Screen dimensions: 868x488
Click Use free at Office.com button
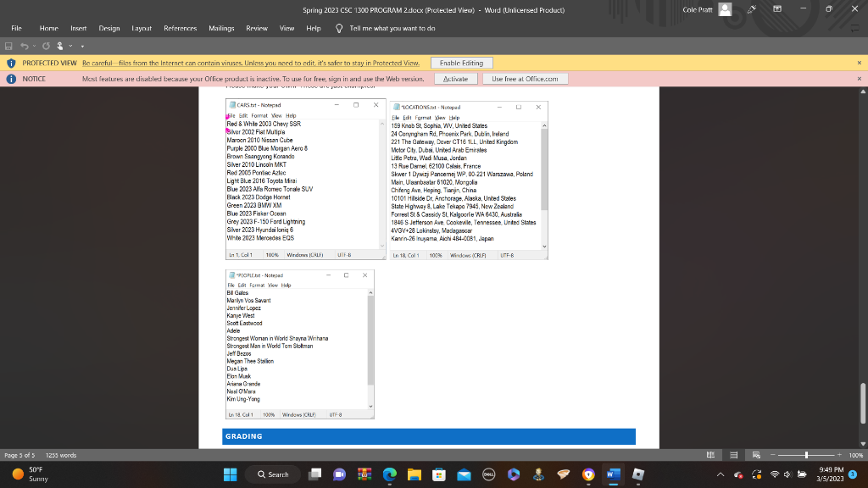point(525,79)
